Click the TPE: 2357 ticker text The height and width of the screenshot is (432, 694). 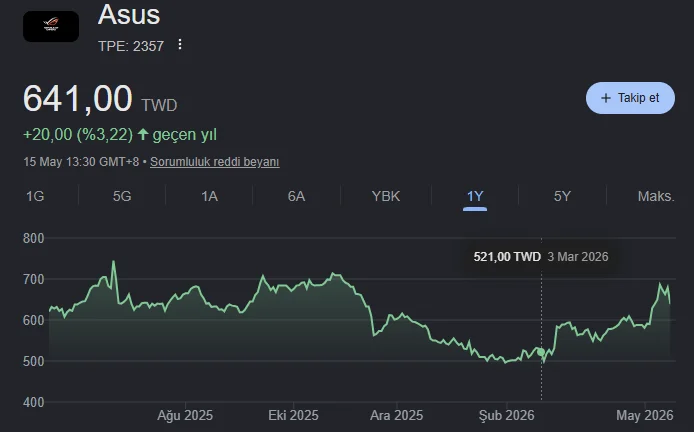click(x=131, y=46)
